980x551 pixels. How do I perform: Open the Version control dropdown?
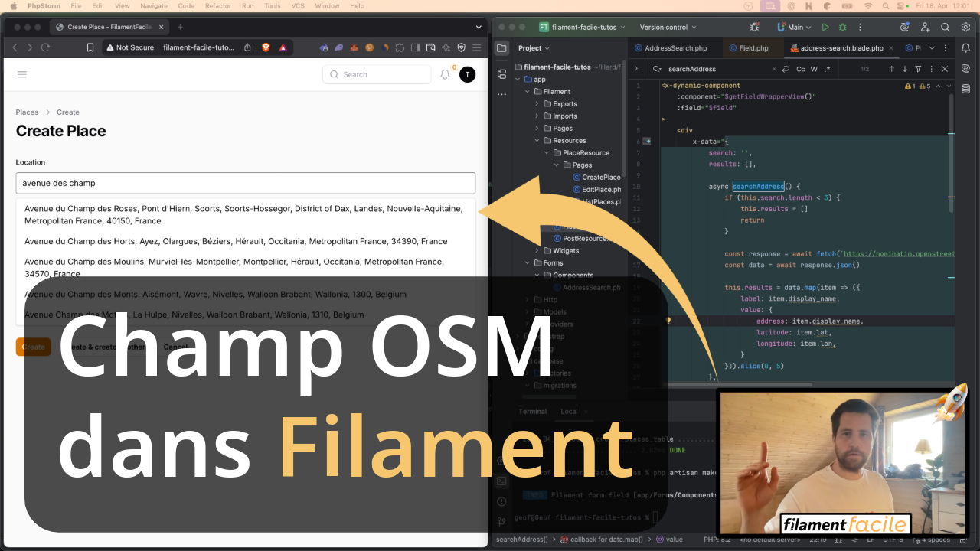click(x=668, y=27)
